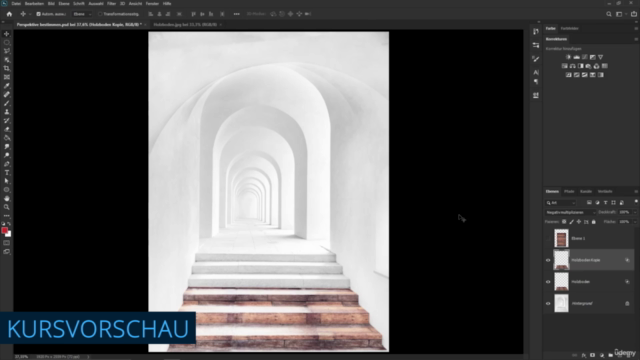Add Brightness/Contrast adjustment from Korrekturen panel
Image resolution: width=640 pixels, height=360 pixels.
tap(568, 57)
